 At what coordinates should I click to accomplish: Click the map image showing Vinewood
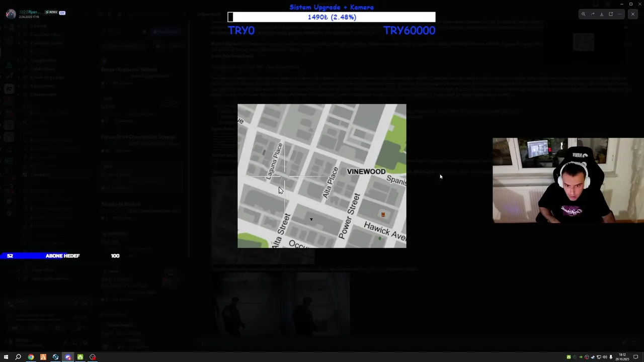(322, 176)
